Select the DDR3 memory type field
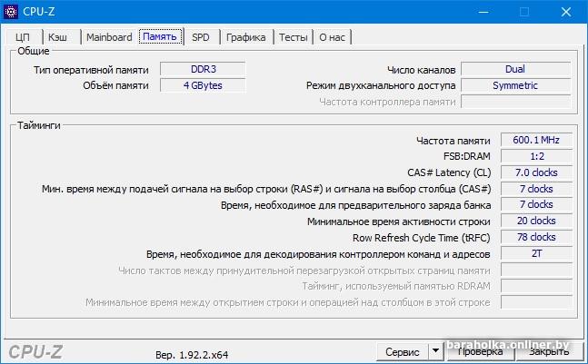This screenshot has width=588, height=364. click(x=203, y=69)
